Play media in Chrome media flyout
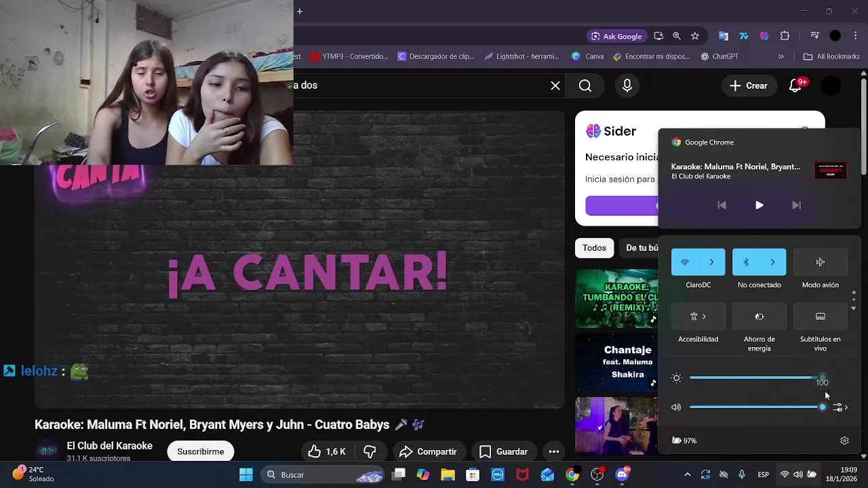 pyautogui.click(x=759, y=205)
